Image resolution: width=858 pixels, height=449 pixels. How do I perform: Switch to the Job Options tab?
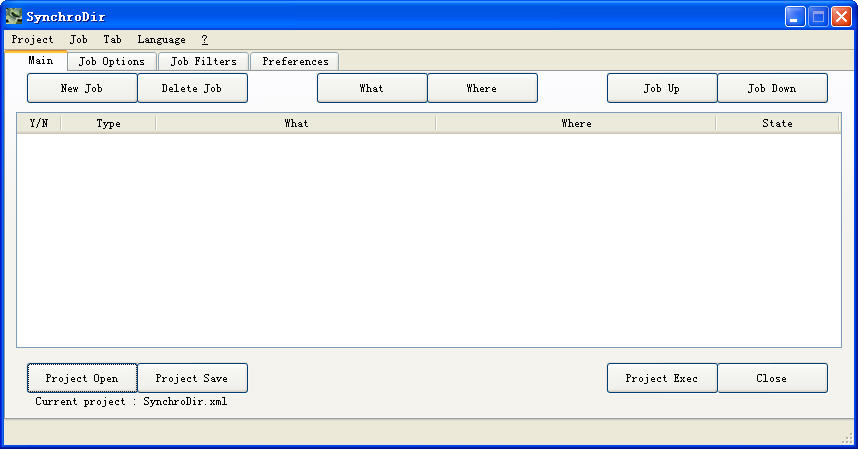click(x=111, y=61)
